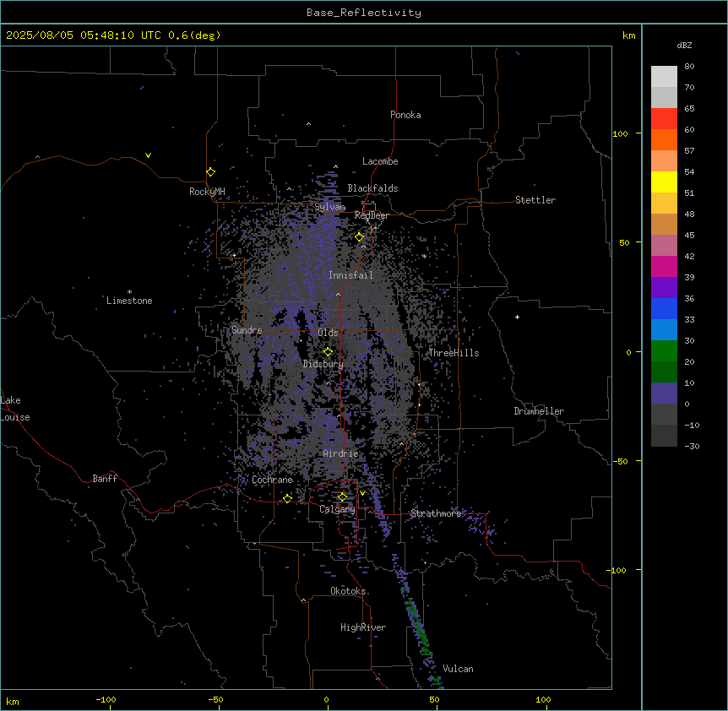Click the Limestone label
This screenshot has width=728, height=711.
(x=129, y=301)
